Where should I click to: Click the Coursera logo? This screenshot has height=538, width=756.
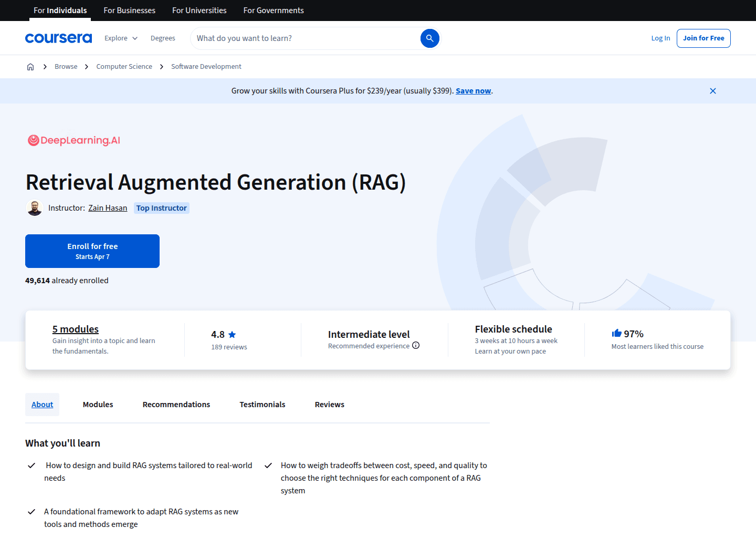[58, 38]
